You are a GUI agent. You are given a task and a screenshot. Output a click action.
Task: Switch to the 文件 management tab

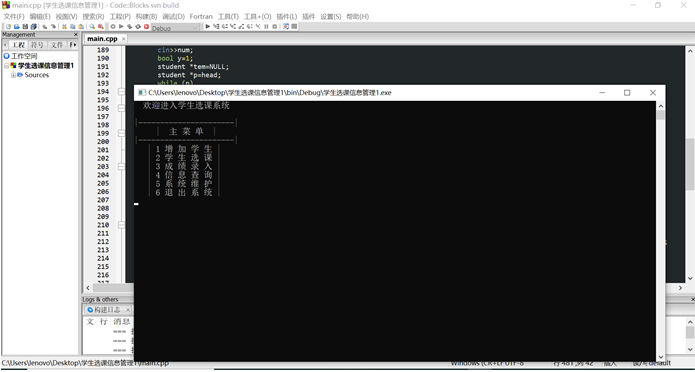pyautogui.click(x=56, y=45)
